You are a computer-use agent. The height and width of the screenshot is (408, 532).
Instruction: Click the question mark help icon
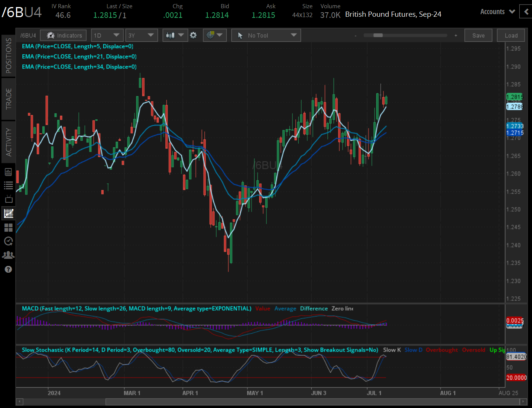[x=8, y=269]
